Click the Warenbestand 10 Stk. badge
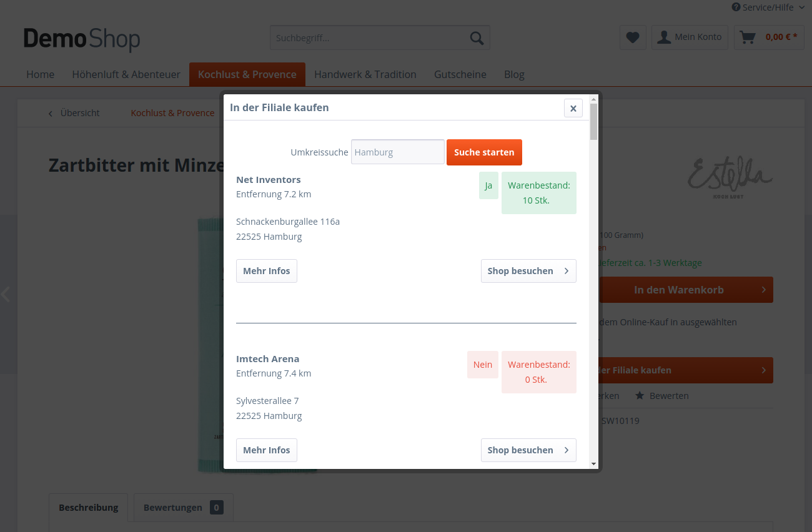The height and width of the screenshot is (532, 812). (x=539, y=193)
